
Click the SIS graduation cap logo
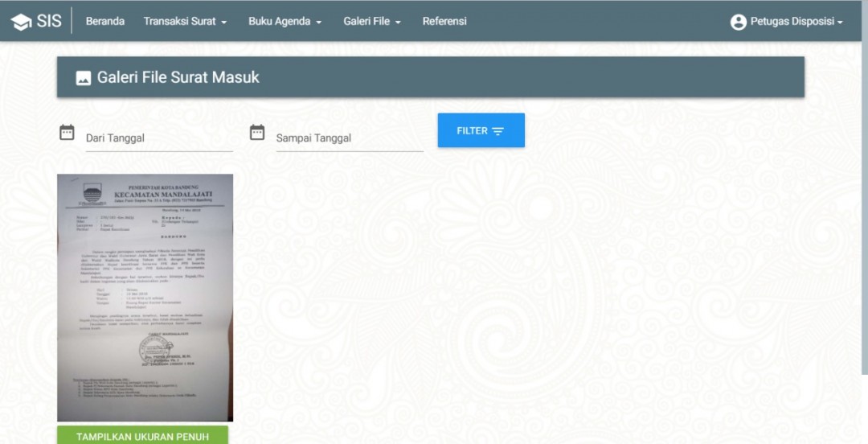21,22
